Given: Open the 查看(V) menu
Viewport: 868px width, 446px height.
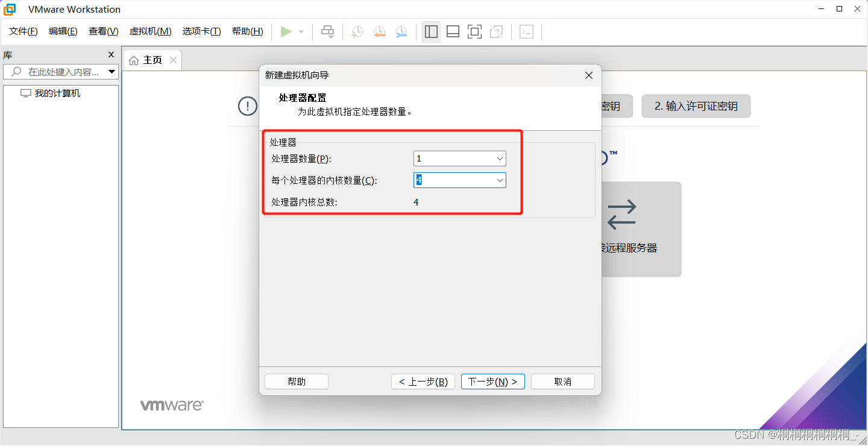Looking at the screenshot, I should 104,31.
